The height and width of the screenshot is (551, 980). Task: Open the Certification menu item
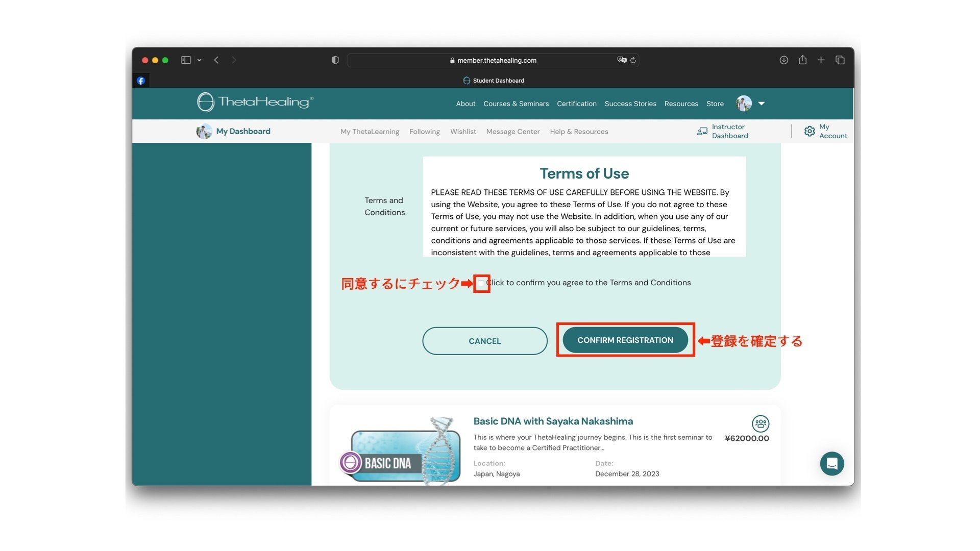(577, 104)
